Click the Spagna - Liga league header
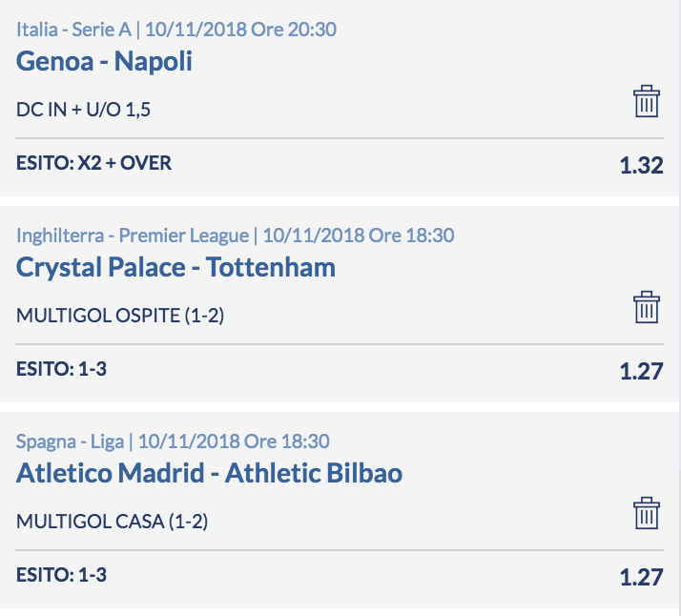This screenshot has height=616, width=681. [x=70, y=441]
